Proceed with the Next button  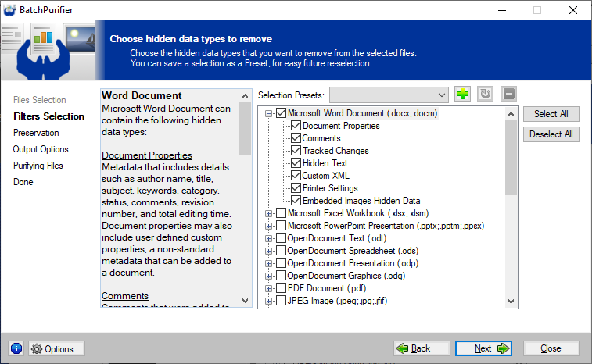483,348
